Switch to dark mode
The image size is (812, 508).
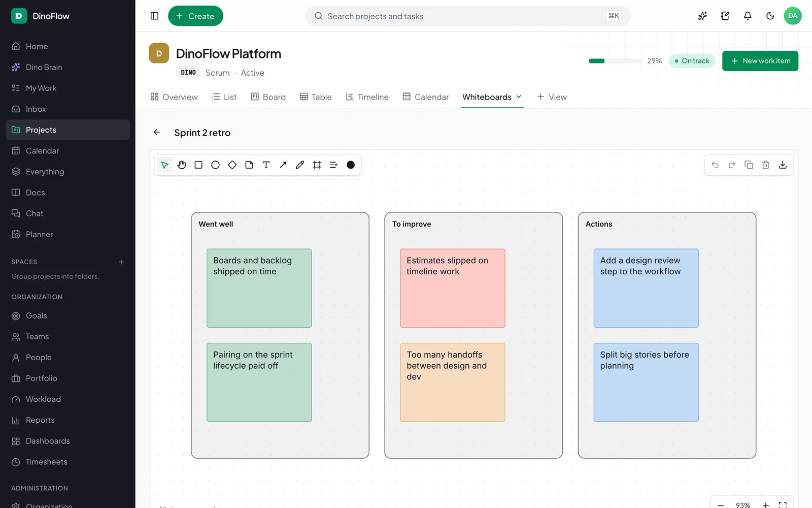pyautogui.click(x=770, y=16)
